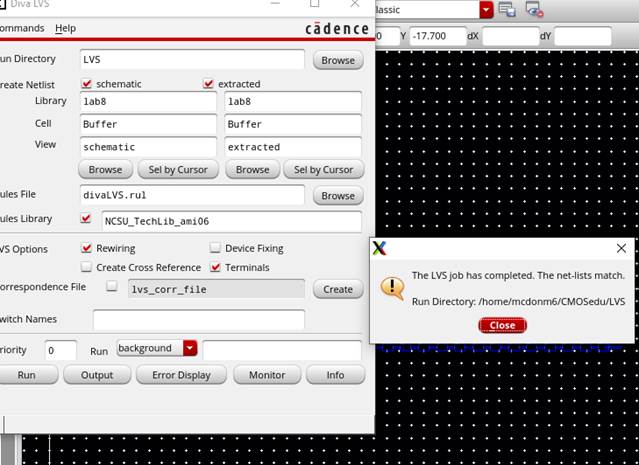This screenshot has height=465, width=639.
Task: Open the Run mode background dropdown
Action: pos(190,348)
